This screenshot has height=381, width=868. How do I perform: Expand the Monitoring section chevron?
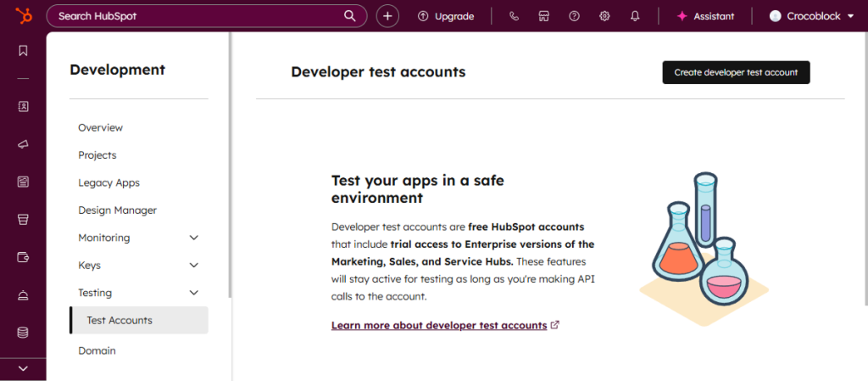coord(194,238)
